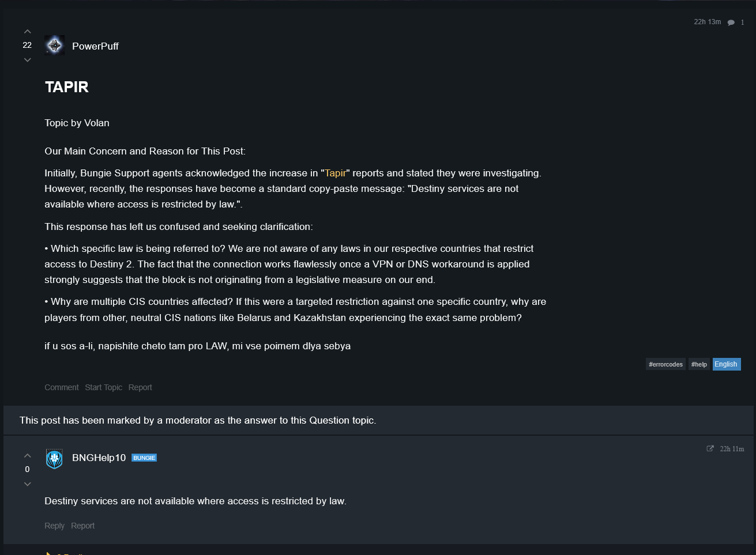The image size is (756, 555).
Task: Select the #errorcodes tag
Action: pyautogui.click(x=665, y=364)
